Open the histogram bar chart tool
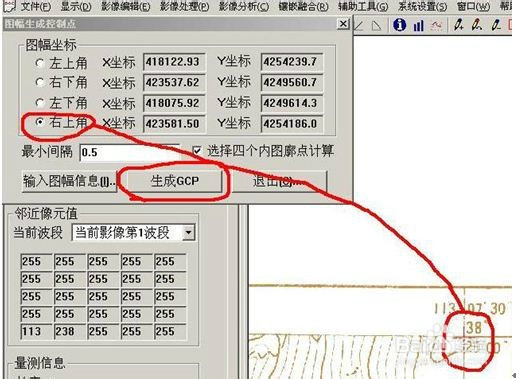Screen dimensions: 516x379 click(418, 26)
